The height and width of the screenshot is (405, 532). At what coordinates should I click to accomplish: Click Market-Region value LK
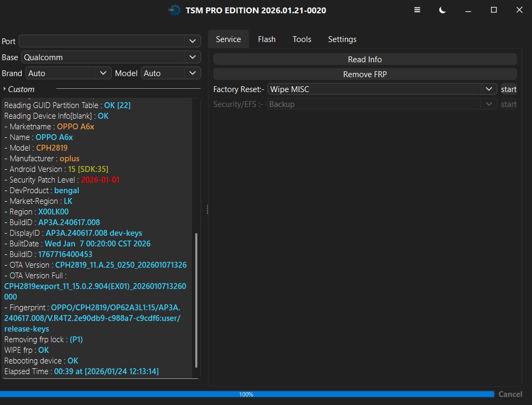pos(68,201)
